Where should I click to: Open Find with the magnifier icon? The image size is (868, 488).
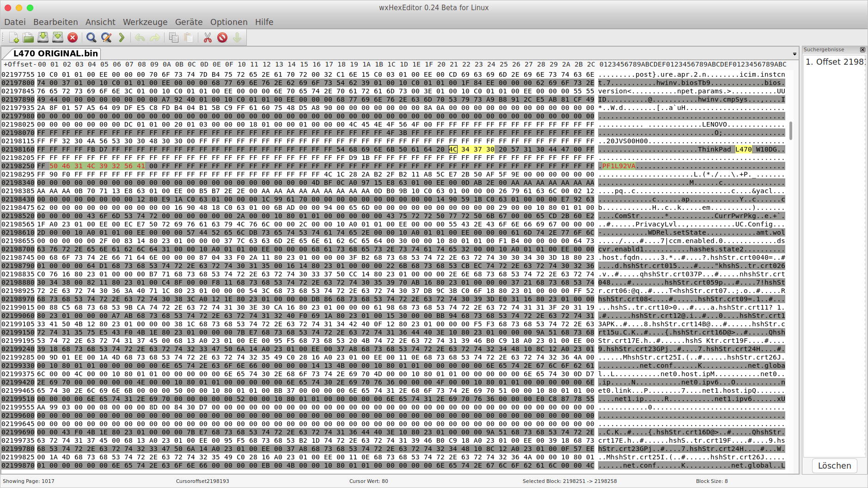(92, 37)
